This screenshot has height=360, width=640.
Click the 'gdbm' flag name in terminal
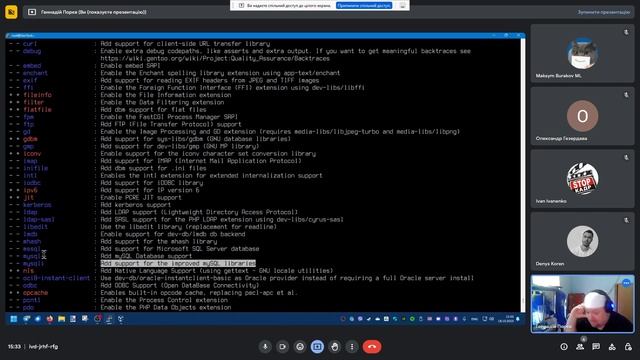(30, 139)
